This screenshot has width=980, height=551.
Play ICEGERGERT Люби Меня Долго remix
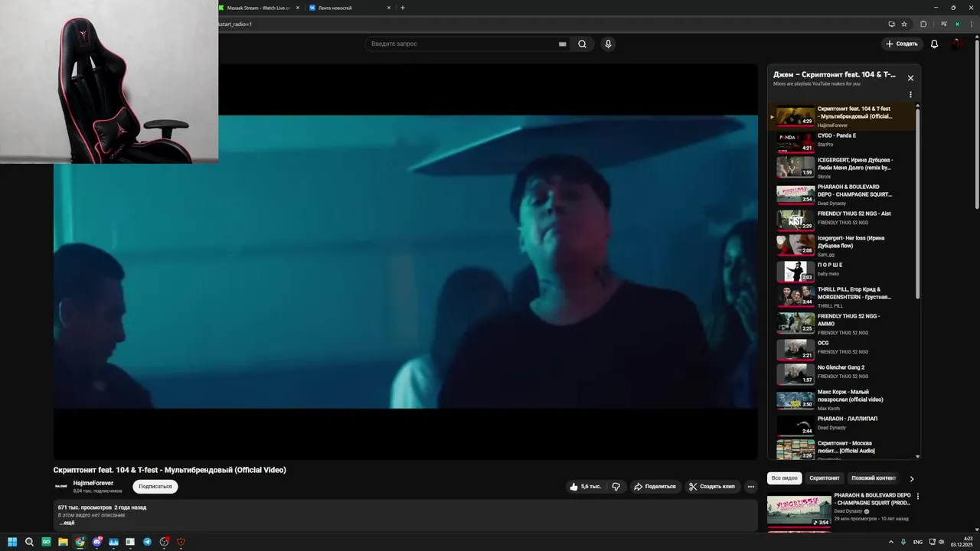[842, 168]
